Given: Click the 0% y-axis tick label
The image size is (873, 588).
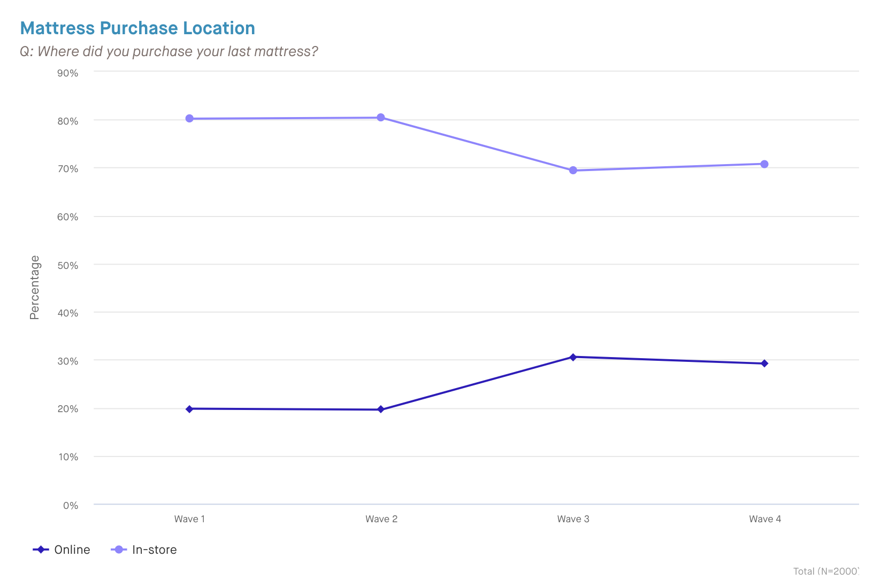Looking at the screenshot, I should tap(71, 505).
